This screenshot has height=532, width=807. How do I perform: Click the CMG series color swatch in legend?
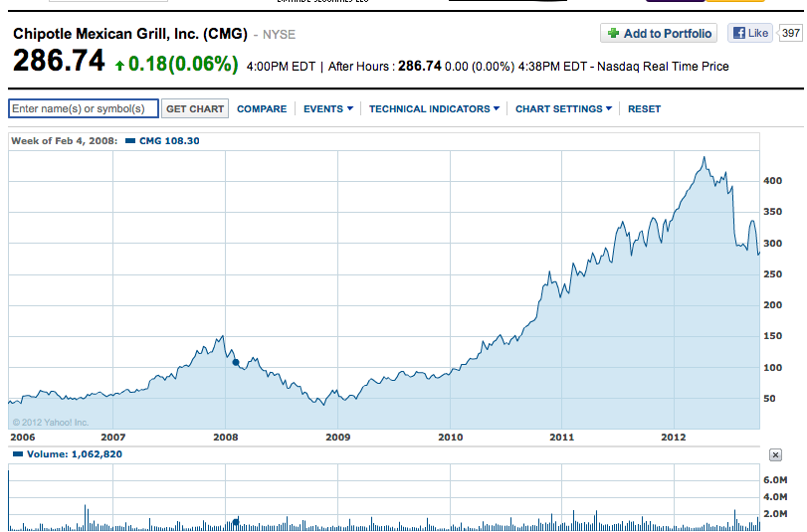click(x=130, y=141)
